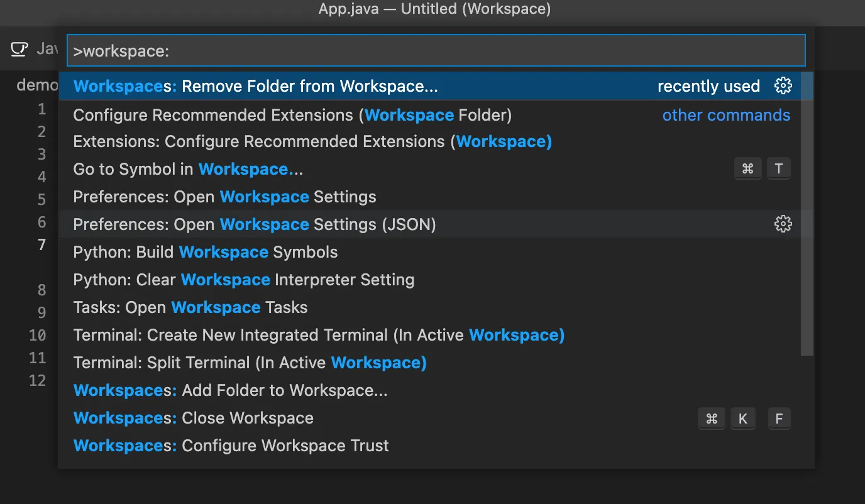Click the command list scrollbar
The image size is (865, 504).
pyautogui.click(x=807, y=214)
